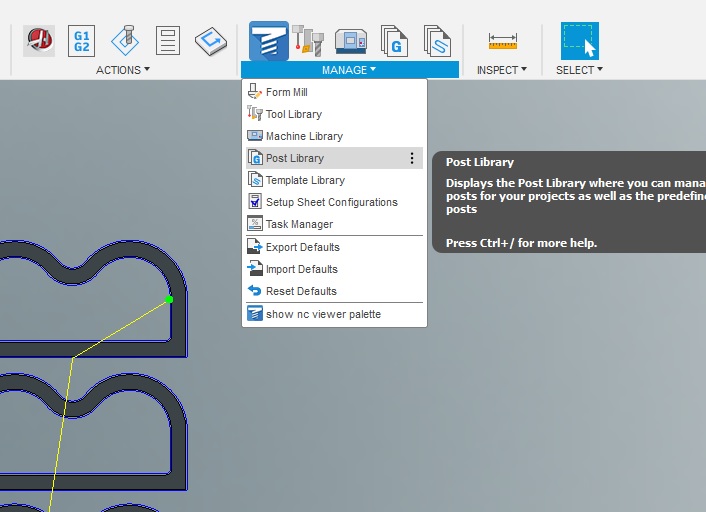Choose show nc viewer palette
706x512 pixels.
point(334,314)
